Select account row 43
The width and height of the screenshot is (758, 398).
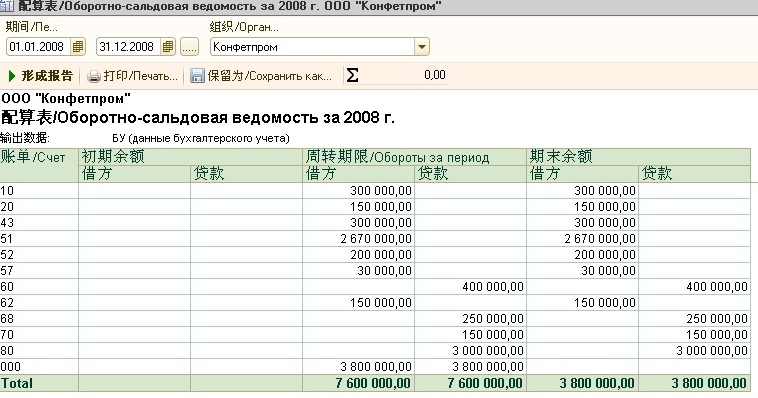[375, 222]
